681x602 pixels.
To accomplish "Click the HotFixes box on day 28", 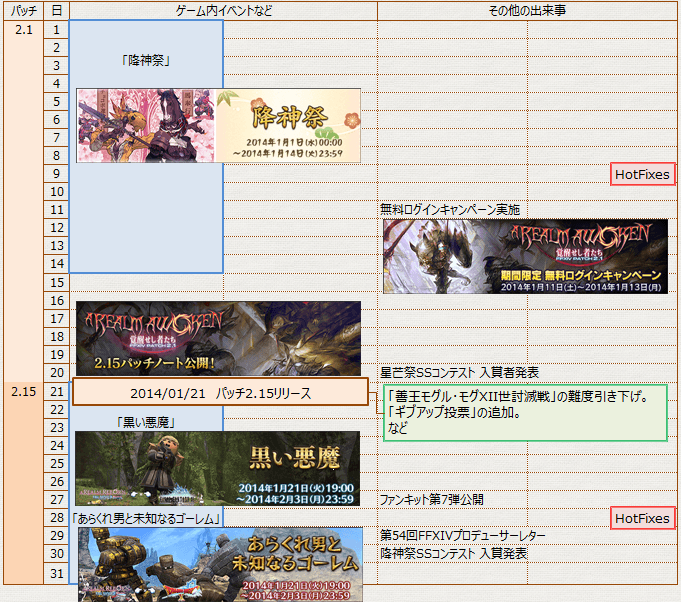I will click(643, 518).
